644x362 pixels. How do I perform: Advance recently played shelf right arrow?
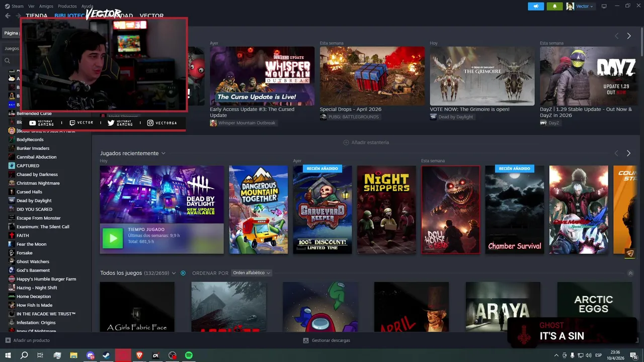coord(628,153)
